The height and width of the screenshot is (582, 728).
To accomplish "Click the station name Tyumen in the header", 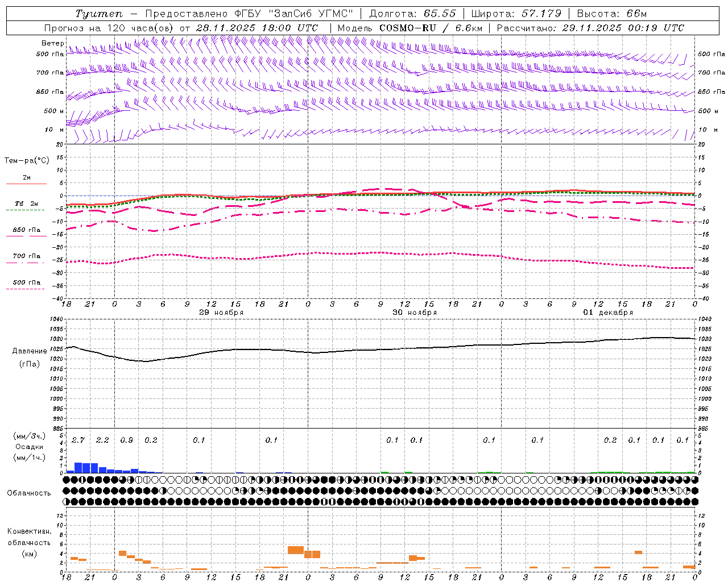I will [x=99, y=14].
